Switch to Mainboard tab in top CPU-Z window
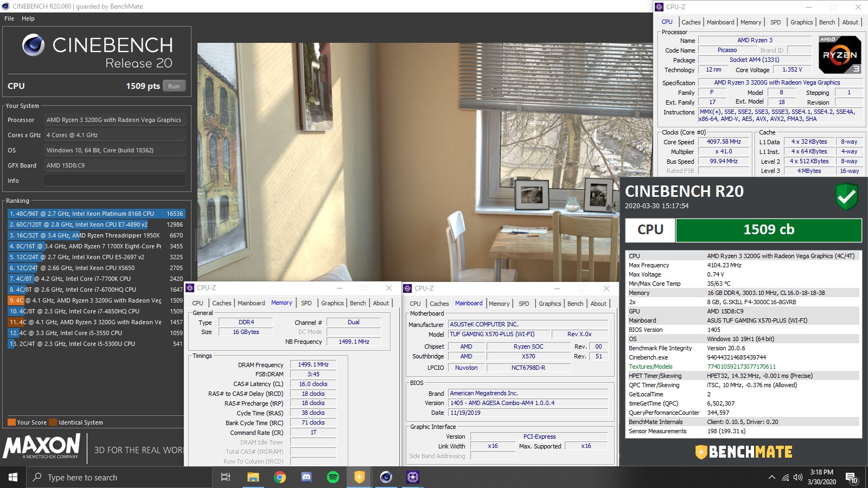This screenshot has height=488, width=868. pos(720,22)
